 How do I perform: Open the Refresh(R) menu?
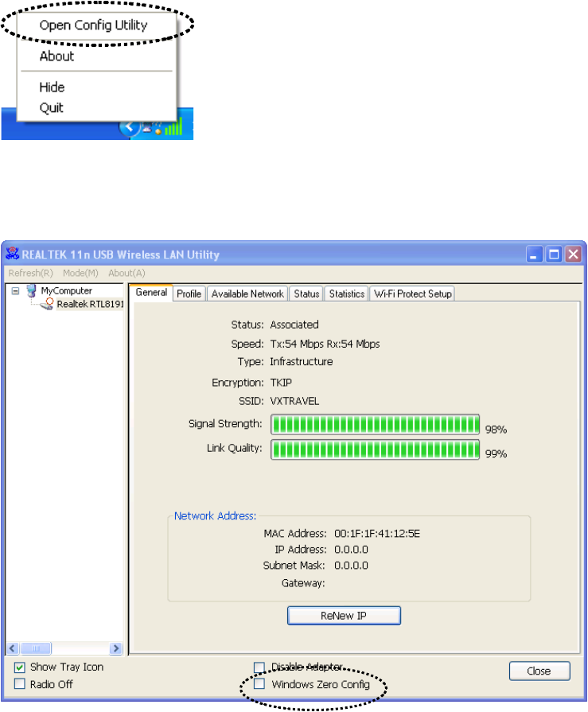coord(30,273)
